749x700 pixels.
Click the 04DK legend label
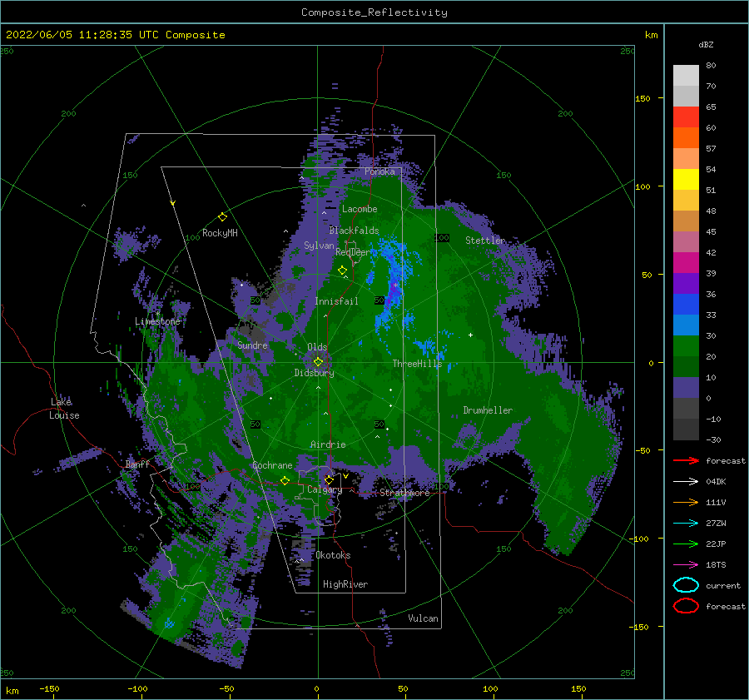(x=716, y=482)
